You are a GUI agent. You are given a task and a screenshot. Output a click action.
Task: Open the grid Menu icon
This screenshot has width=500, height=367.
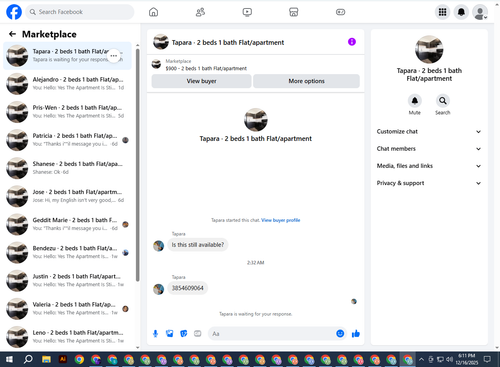click(x=442, y=12)
